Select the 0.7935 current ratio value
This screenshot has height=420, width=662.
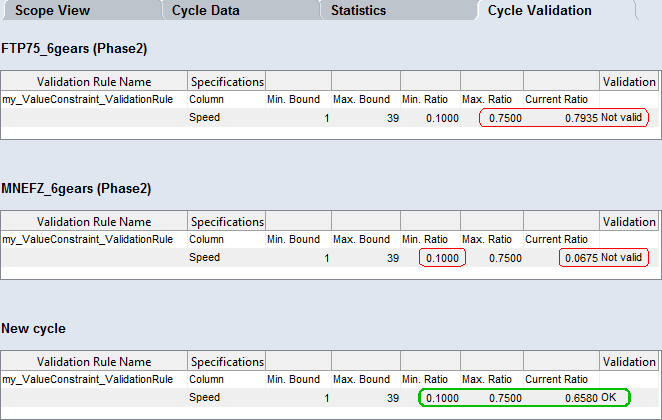click(x=580, y=118)
